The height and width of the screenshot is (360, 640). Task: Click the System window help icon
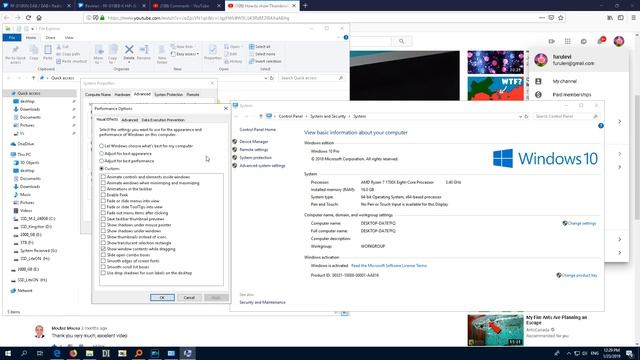click(600, 126)
